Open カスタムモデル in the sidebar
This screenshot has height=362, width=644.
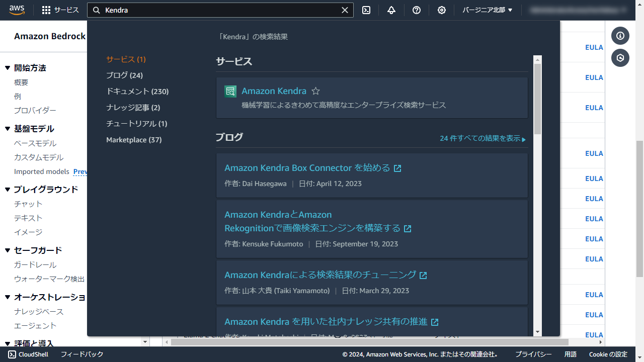coord(39,157)
